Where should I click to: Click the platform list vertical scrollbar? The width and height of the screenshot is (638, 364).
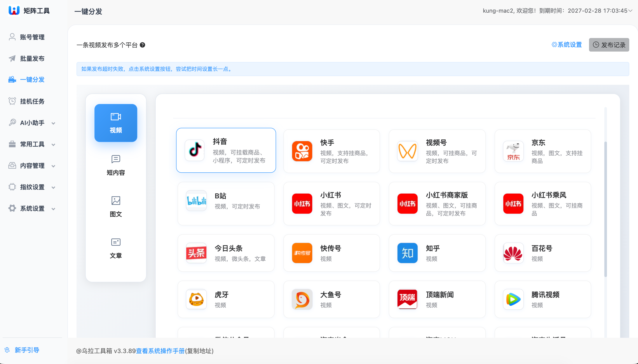tap(605, 209)
